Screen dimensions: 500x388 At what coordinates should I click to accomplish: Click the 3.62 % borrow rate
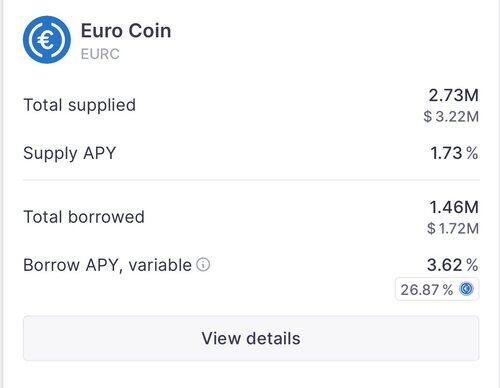coord(453,265)
